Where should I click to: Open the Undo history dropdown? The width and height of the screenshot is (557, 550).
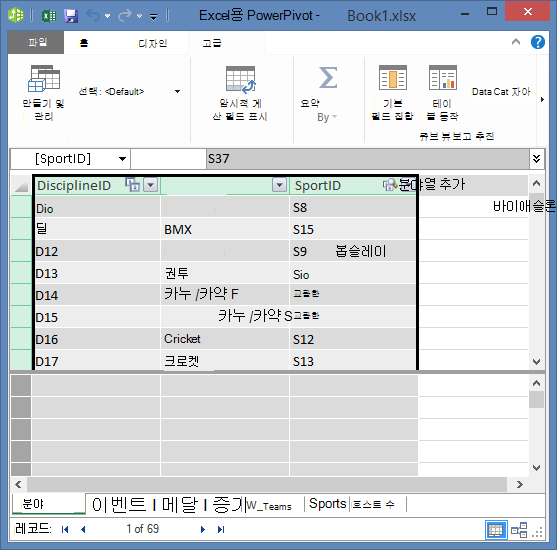click(107, 16)
